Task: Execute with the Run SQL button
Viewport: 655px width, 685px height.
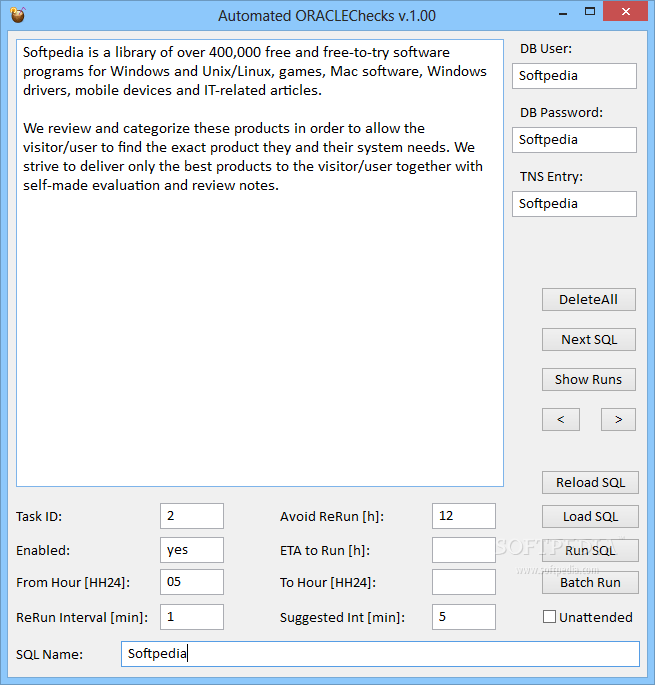Action: click(590, 550)
